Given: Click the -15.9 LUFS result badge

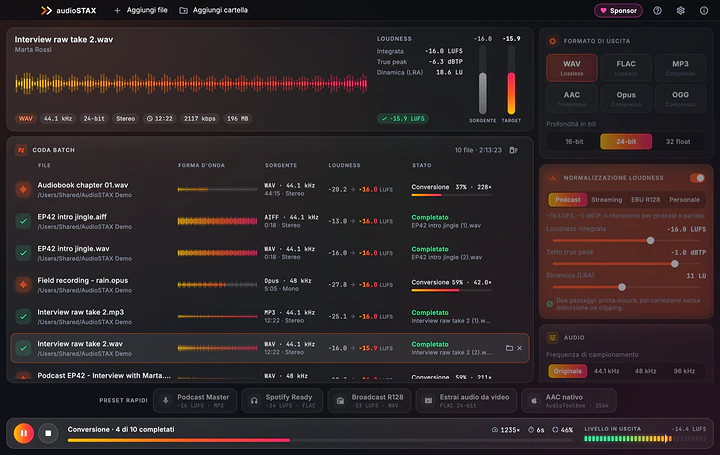Looking at the screenshot, I should (x=403, y=118).
